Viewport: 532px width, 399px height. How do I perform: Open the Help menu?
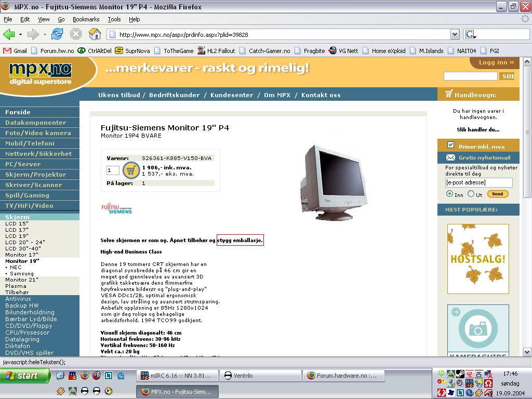pyautogui.click(x=135, y=19)
